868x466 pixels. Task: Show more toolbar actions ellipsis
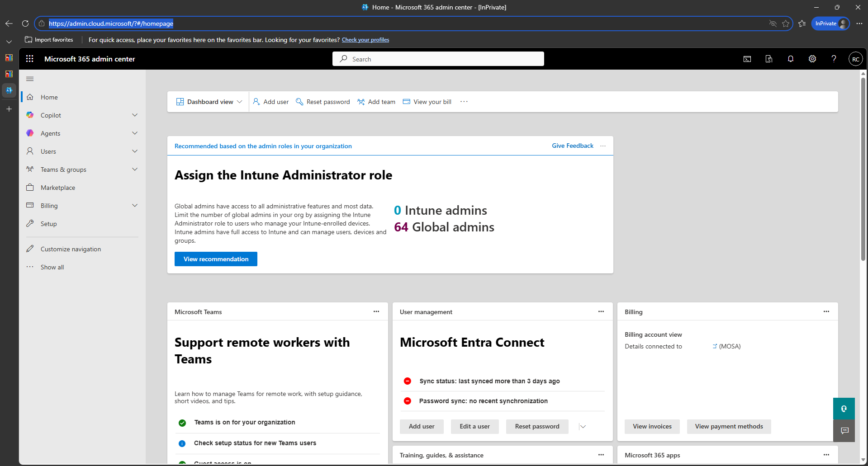coord(464,102)
